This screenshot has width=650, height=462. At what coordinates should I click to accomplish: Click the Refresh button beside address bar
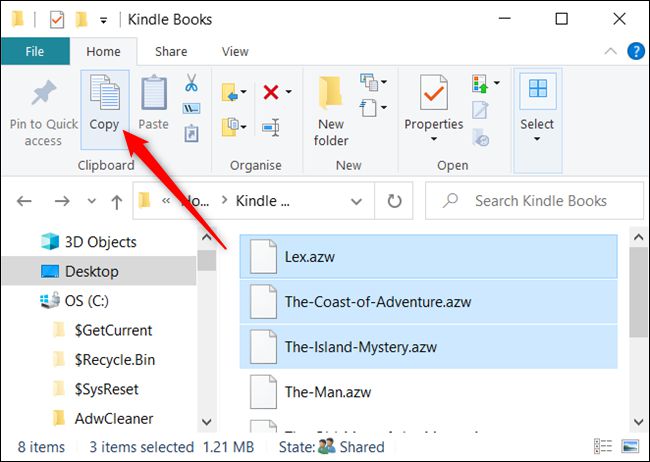click(x=394, y=201)
